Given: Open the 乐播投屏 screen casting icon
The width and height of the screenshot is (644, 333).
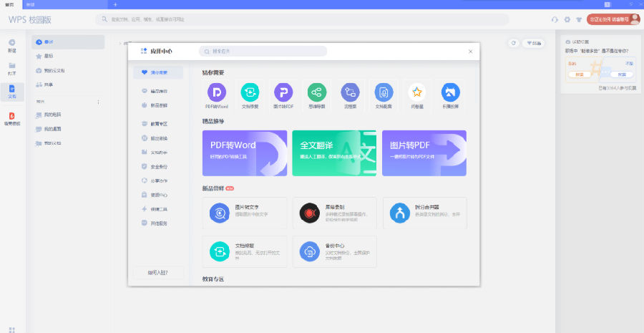Looking at the screenshot, I should [x=451, y=92].
